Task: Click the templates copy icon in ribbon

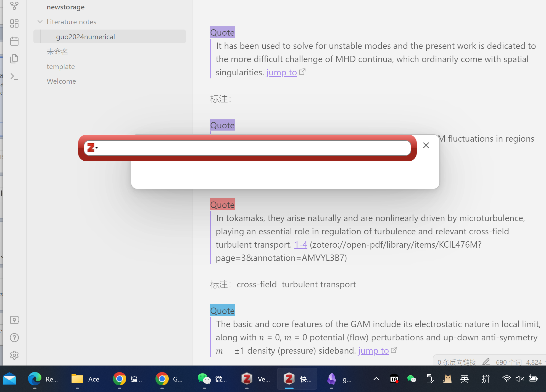Action: 14,59
